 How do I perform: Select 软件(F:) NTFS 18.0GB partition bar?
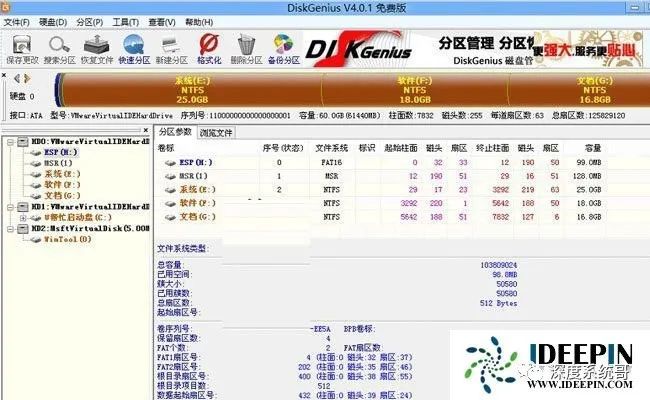pyautogui.click(x=415, y=90)
